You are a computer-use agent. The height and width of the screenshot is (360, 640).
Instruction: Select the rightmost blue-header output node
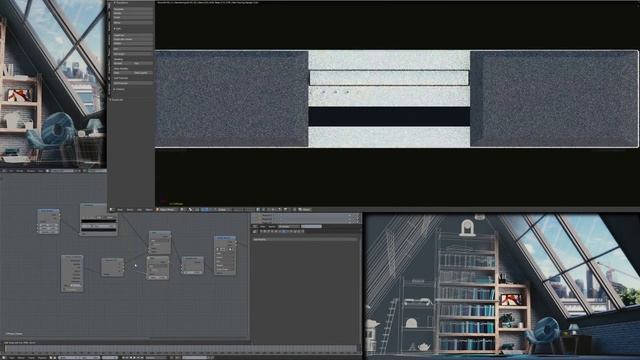(225, 255)
